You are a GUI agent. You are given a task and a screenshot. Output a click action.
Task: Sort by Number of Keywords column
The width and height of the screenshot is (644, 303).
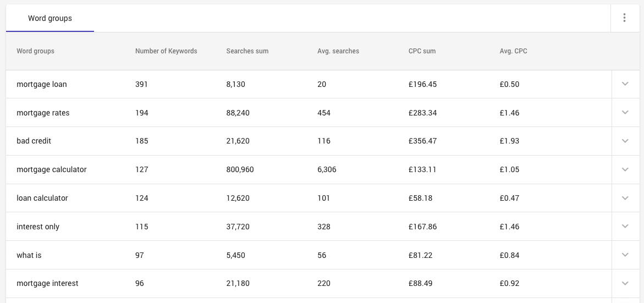166,51
